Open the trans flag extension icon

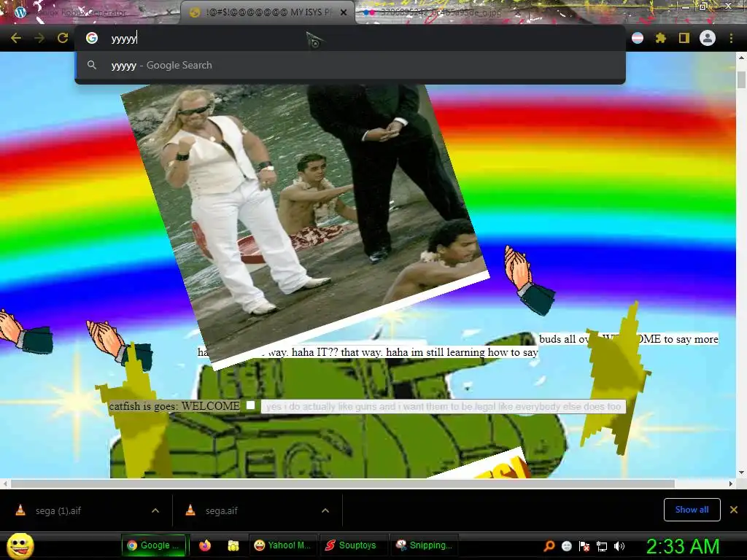[x=638, y=38]
